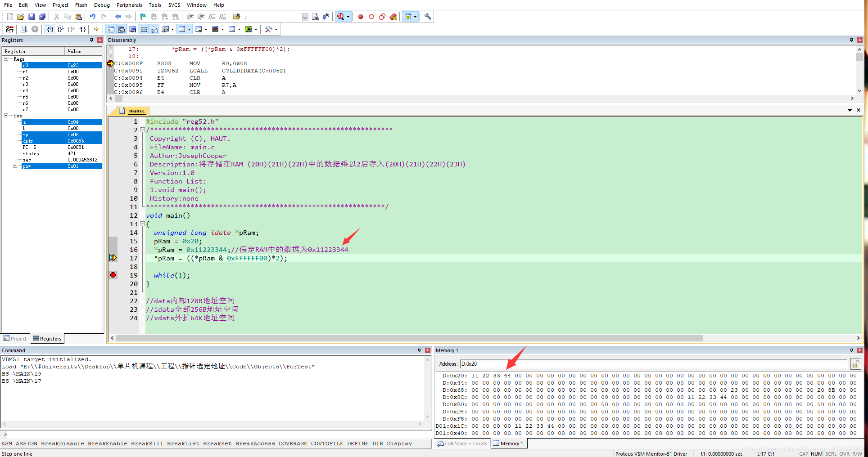Screen dimensions: 868x457
Task: Pin the Command panel with pushpin
Action: point(419,350)
